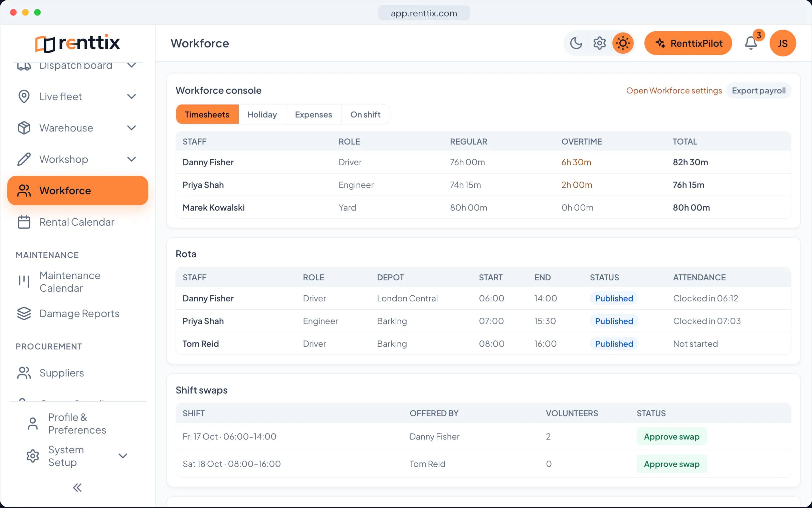Viewport: 812px width, 508px height.
Task: Approve swap for Fri 17 Oct shift
Action: pos(671,437)
